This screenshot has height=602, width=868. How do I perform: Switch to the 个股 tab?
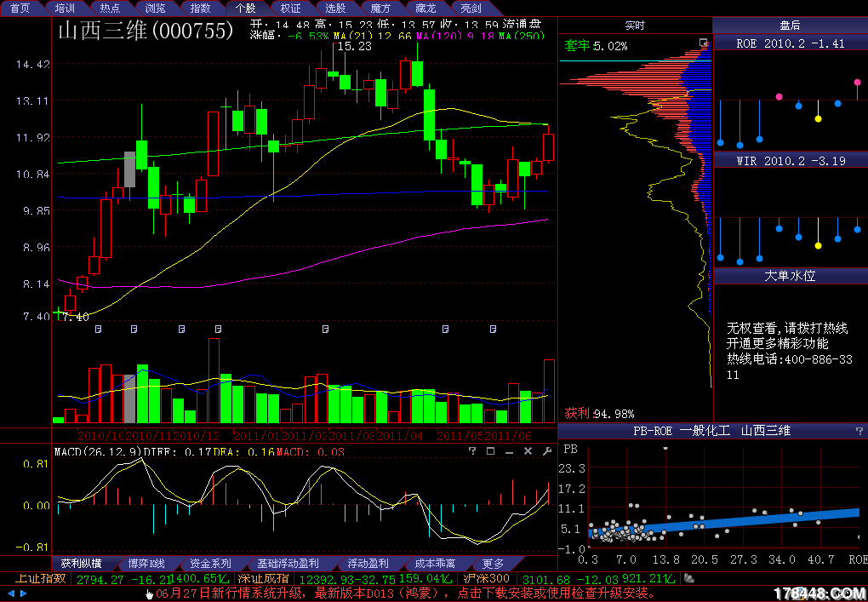click(x=245, y=8)
